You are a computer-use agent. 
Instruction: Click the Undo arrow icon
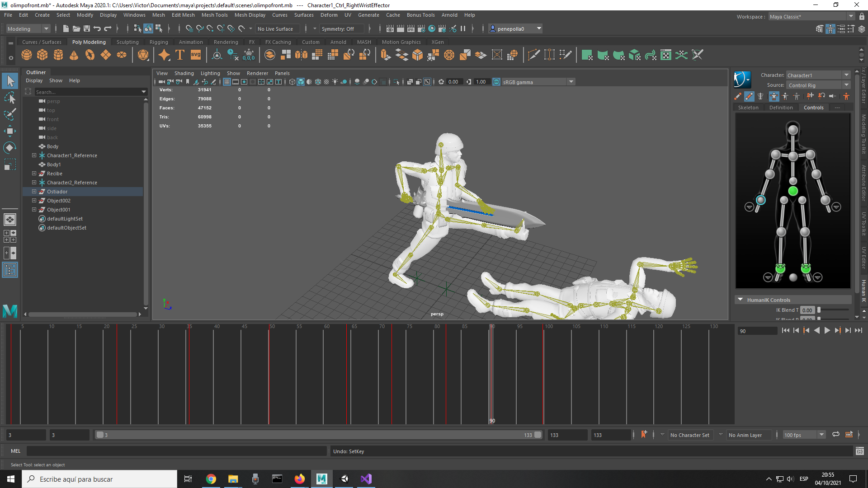(97, 29)
